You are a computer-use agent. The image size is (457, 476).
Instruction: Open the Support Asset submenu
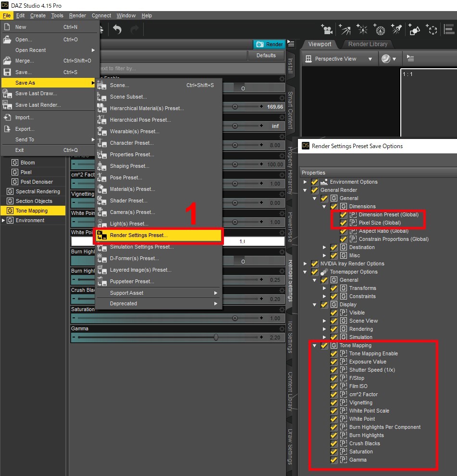159,293
